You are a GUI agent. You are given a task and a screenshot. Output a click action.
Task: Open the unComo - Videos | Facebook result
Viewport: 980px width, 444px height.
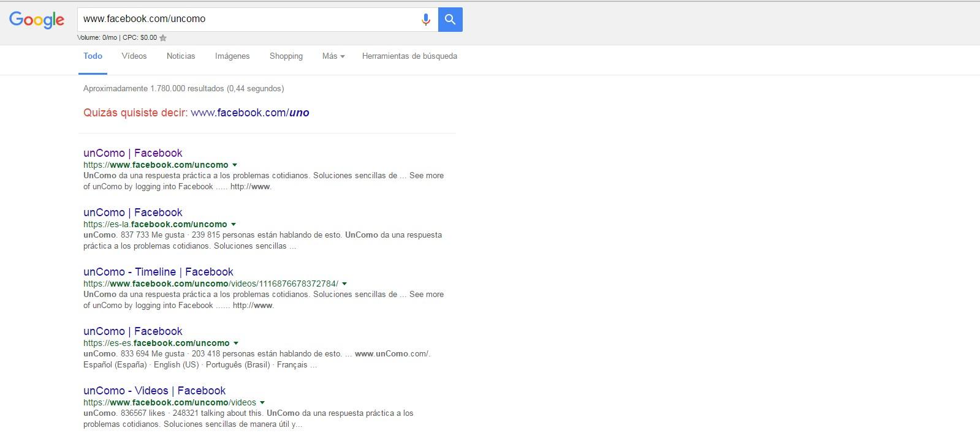tap(154, 391)
